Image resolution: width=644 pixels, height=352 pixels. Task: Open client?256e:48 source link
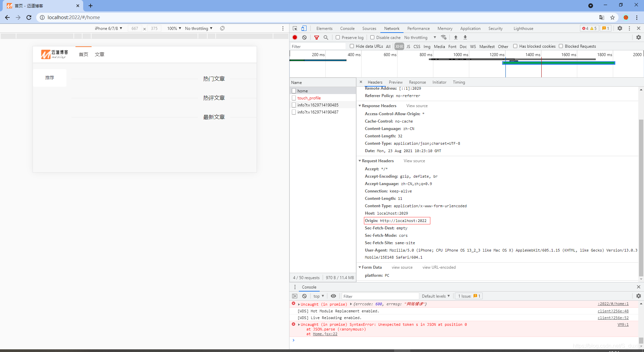[613, 311]
